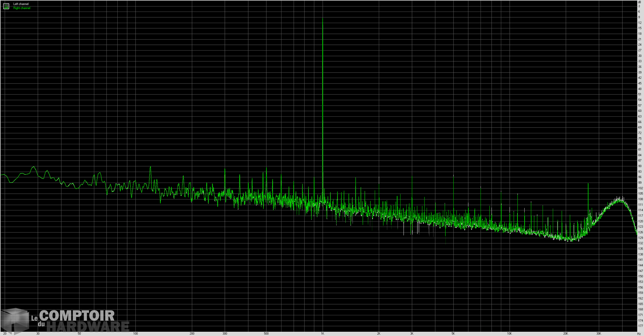Click the 5K frequency axis label

click(453, 334)
